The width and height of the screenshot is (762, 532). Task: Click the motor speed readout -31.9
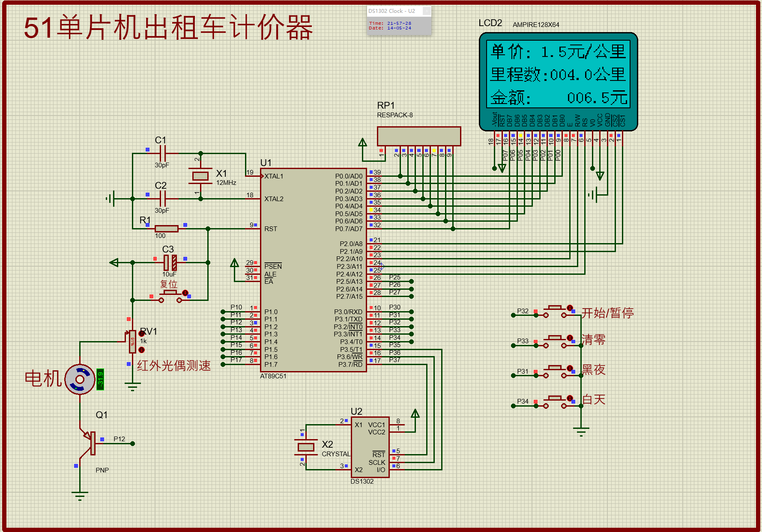(100, 379)
